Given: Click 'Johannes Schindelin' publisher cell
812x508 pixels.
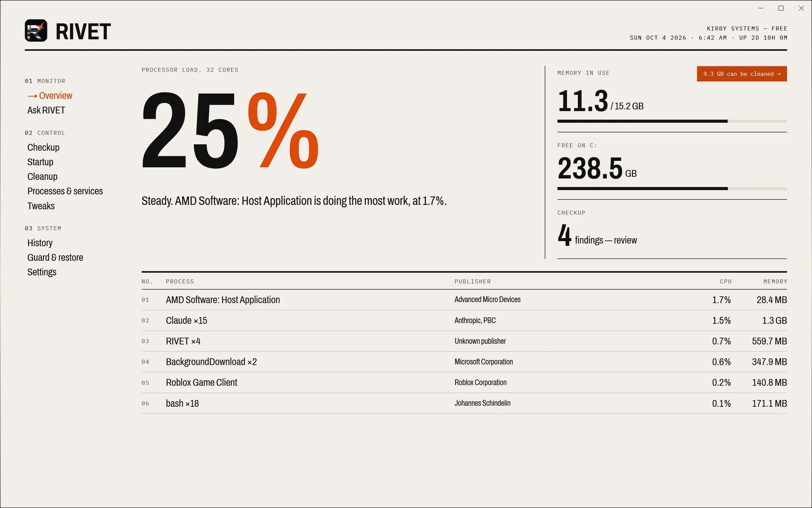Looking at the screenshot, I should (x=482, y=403).
